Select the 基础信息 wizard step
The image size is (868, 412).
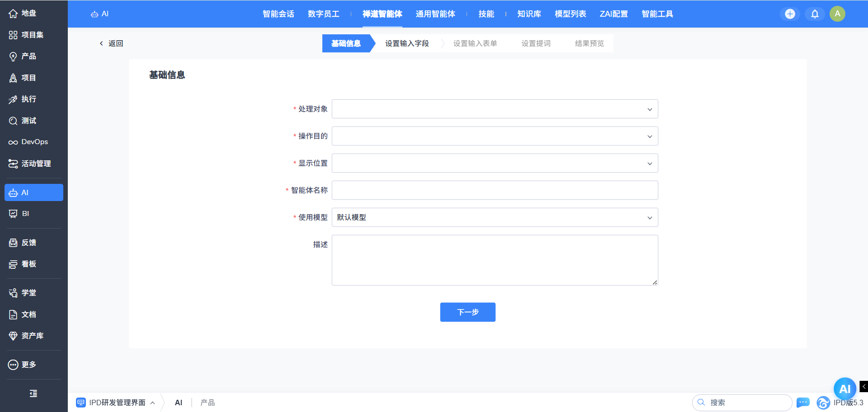tap(346, 43)
